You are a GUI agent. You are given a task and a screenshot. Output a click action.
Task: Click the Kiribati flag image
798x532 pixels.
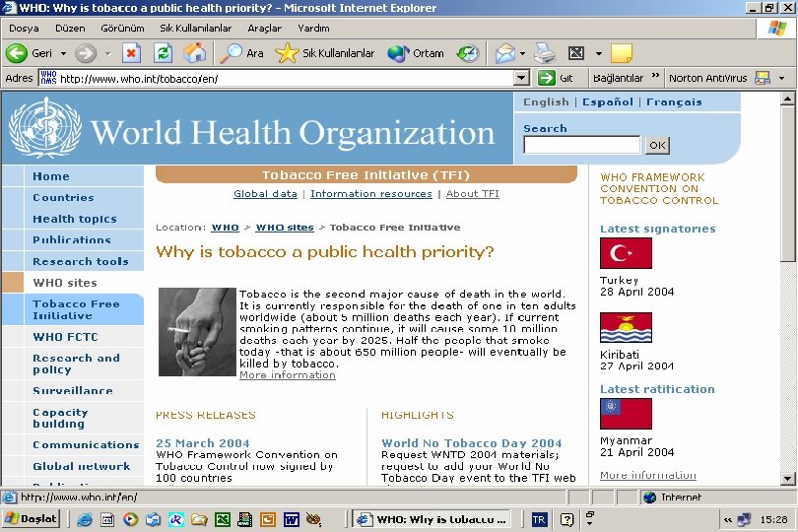click(x=626, y=327)
